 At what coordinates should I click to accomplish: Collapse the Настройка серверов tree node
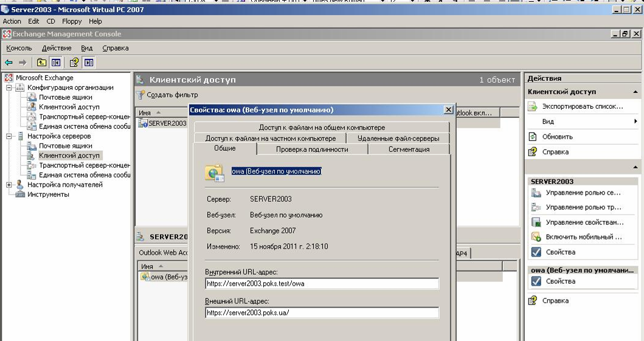9,136
